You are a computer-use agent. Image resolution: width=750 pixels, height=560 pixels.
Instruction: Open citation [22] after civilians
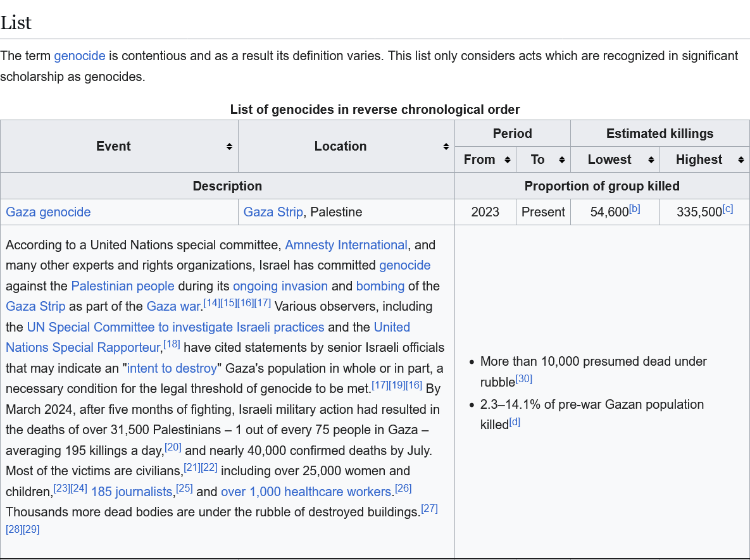pos(209,467)
